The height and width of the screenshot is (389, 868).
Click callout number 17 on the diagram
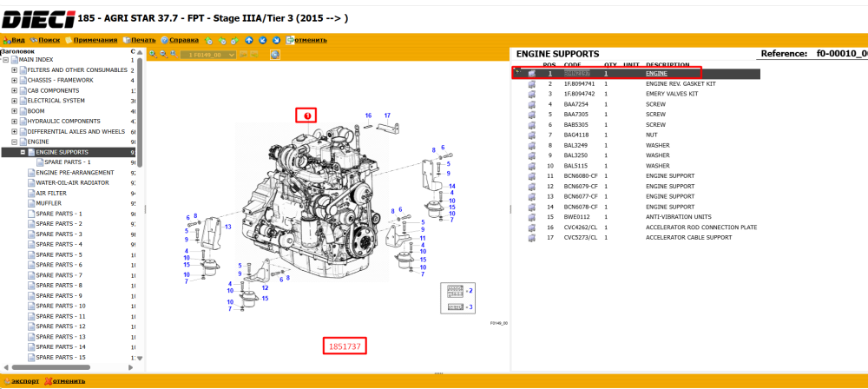pos(387,115)
